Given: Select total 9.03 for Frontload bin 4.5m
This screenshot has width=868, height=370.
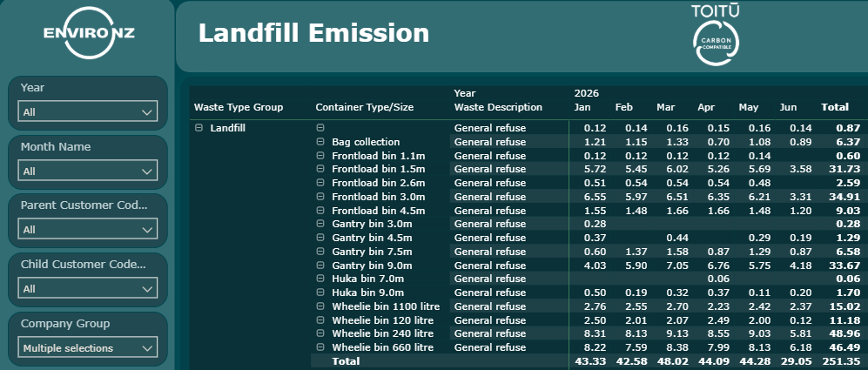Looking at the screenshot, I should click(x=848, y=211).
